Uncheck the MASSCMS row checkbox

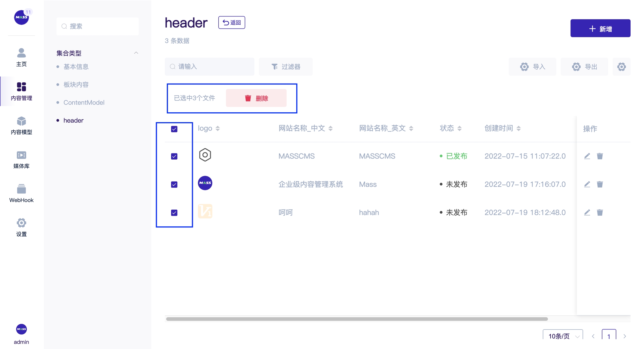point(174,156)
